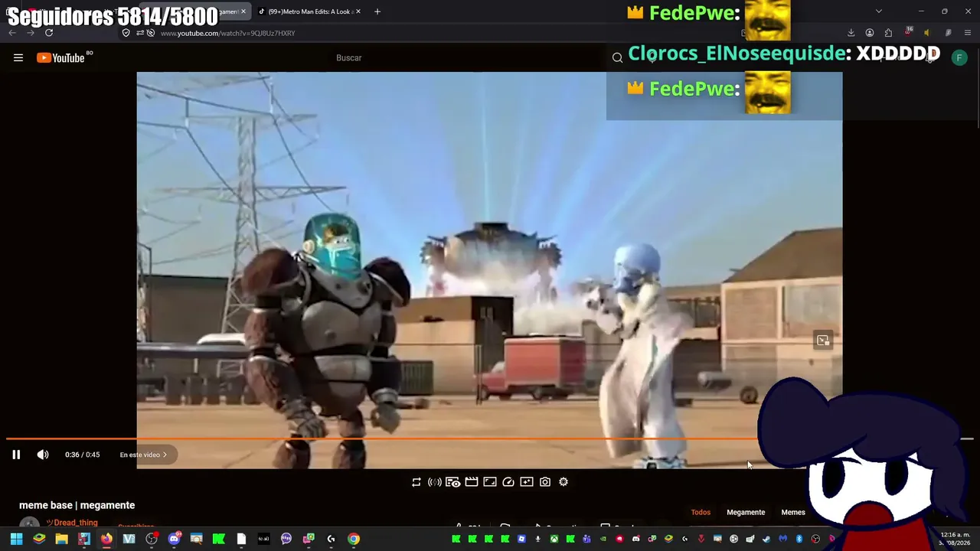Image resolution: width=980 pixels, height=551 pixels.
Task: Open the taskbar clock and date
Action: click(955, 539)
